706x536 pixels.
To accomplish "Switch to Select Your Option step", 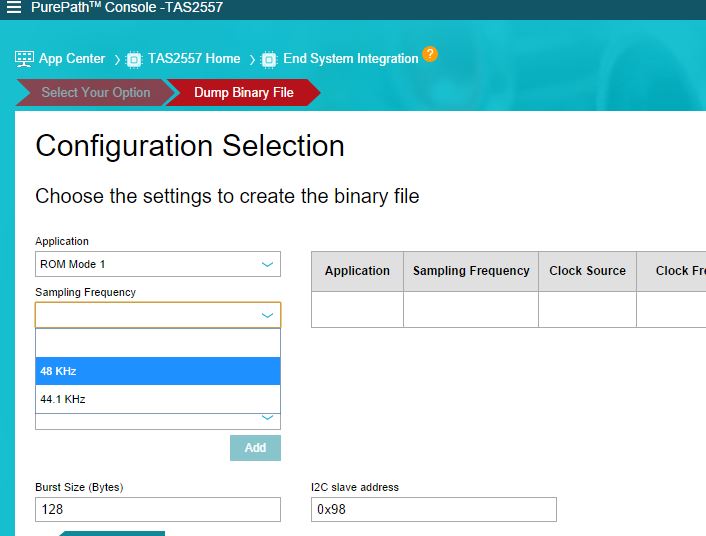I will click(x=95, y=92).
